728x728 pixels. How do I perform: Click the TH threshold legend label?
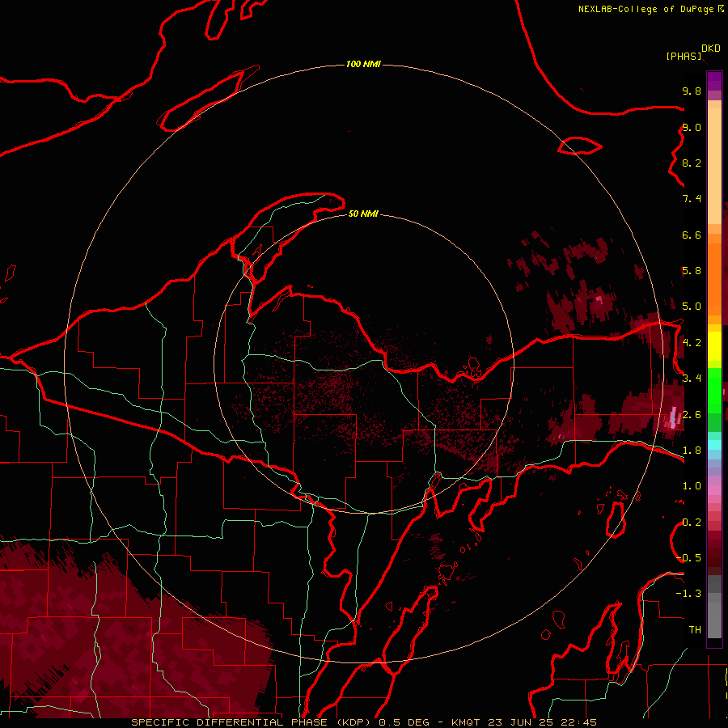point(695,630)
